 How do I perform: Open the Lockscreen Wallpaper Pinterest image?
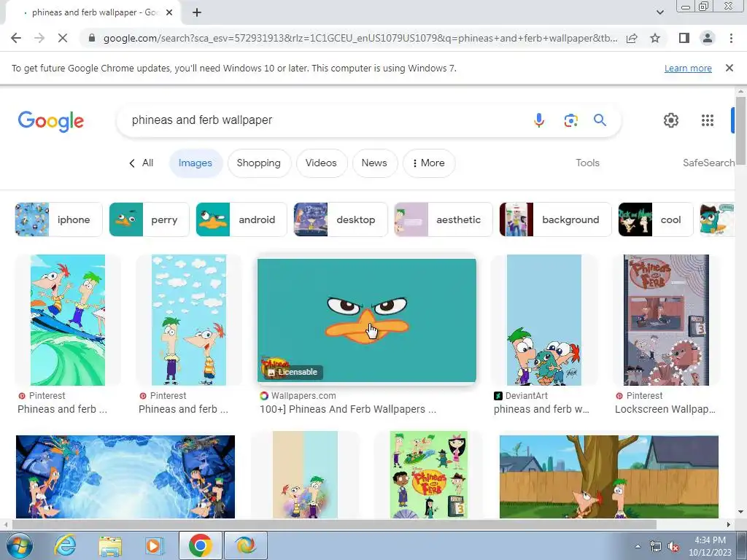tap(666, 320)
